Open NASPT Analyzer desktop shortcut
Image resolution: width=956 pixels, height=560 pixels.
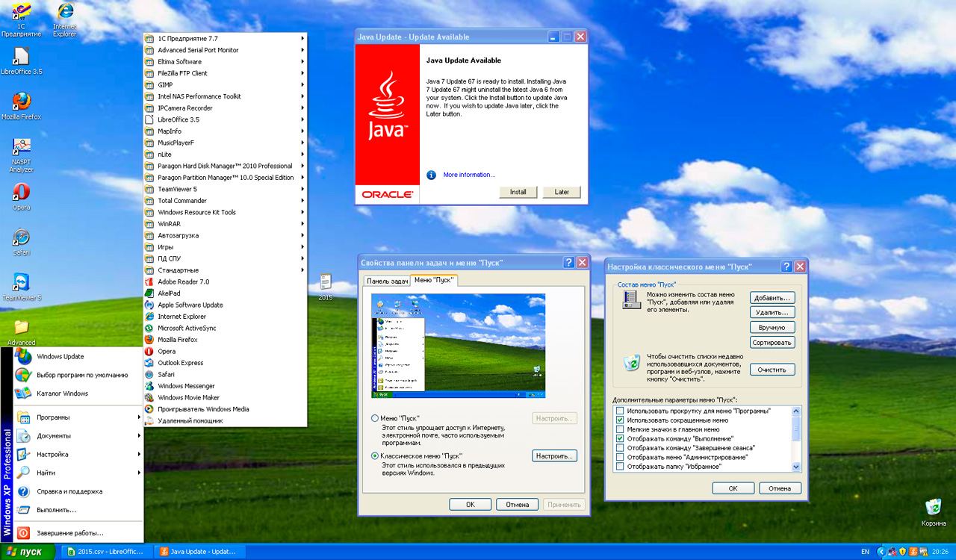22,148
